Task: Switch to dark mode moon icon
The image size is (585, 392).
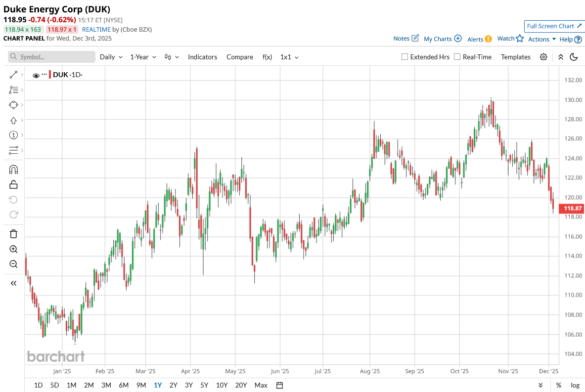Action: pyautogui.click(x=574, y=57)
